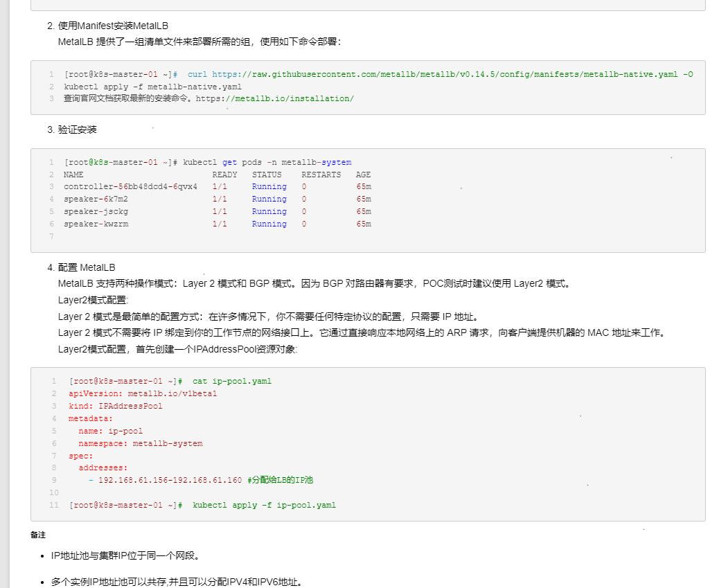The image size is (728, 588).
Task: Click the raw.githubusercontent.com metallb-native.yaml URL
Action: (445, 74)
